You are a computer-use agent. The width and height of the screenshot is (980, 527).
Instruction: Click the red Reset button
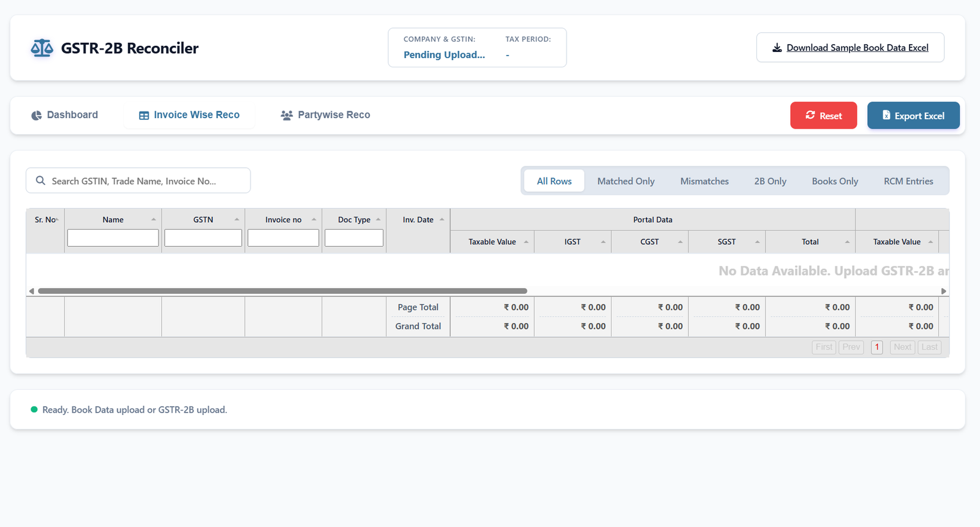[823, 116]
